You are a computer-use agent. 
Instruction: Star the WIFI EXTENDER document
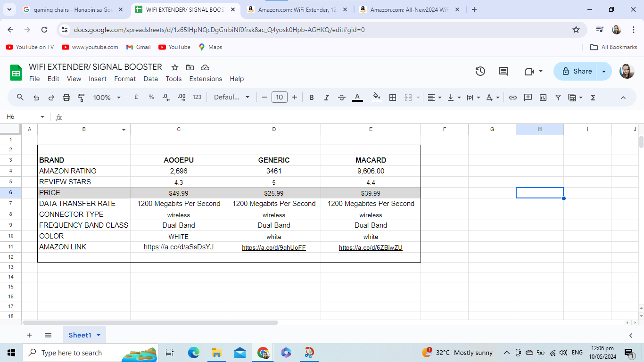pyautogui.click(x=175, y=67)
